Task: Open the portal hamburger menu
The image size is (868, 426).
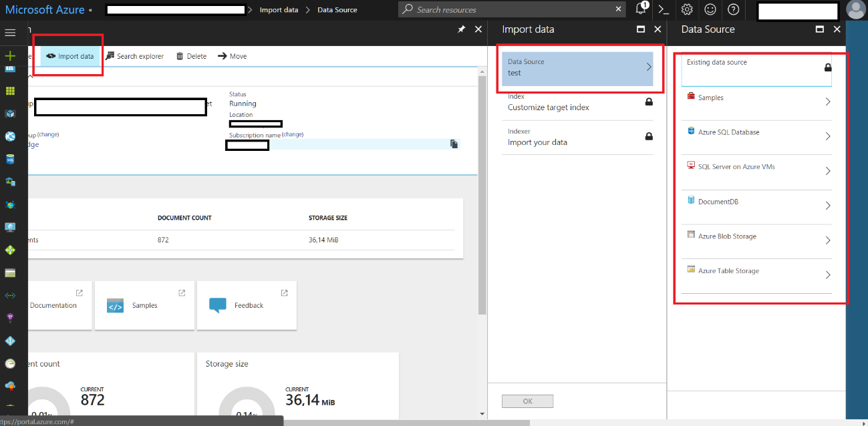Action: (x=10, y=32)
